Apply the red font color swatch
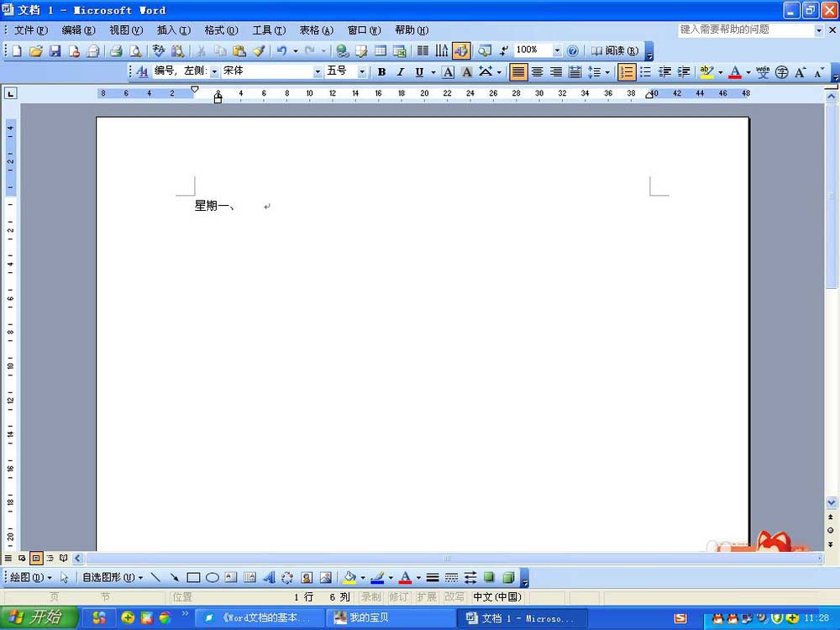Screen dimensions: 840x630 coord(735,72)
